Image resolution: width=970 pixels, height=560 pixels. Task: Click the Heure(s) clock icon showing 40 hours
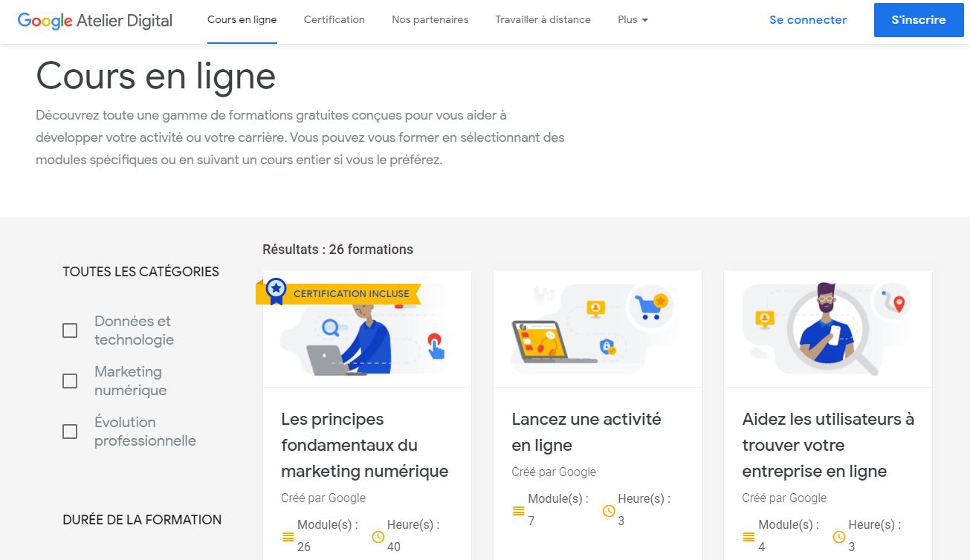tap(378, 536)
